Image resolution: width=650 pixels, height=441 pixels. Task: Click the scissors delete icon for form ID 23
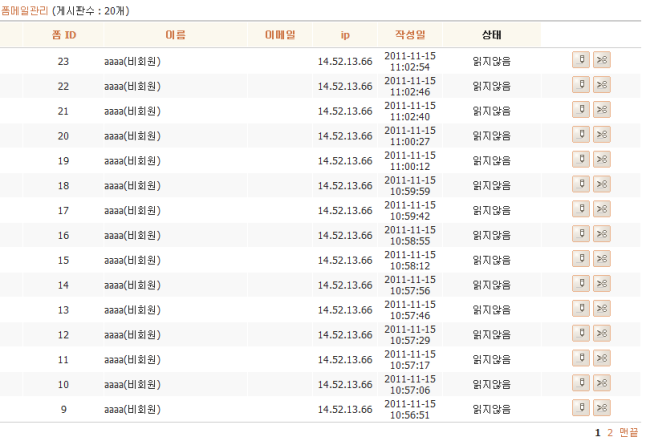coord(601,60)
